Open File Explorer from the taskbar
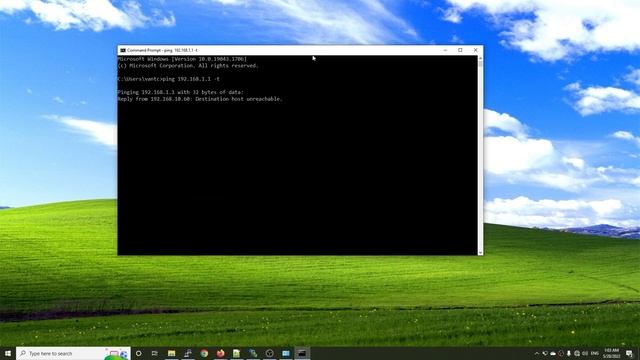The image size is (640, 360). click(171, 353)
